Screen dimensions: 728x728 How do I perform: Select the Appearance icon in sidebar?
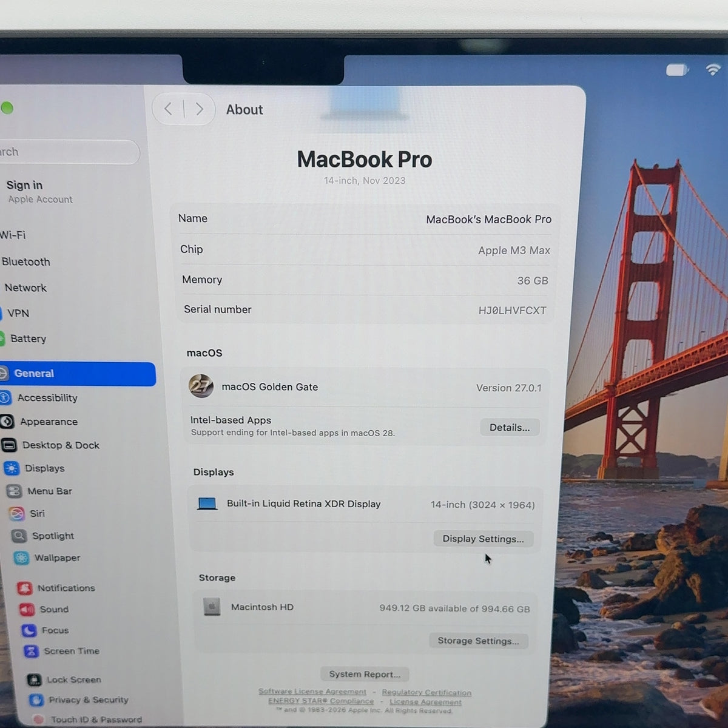pos(7,422)
